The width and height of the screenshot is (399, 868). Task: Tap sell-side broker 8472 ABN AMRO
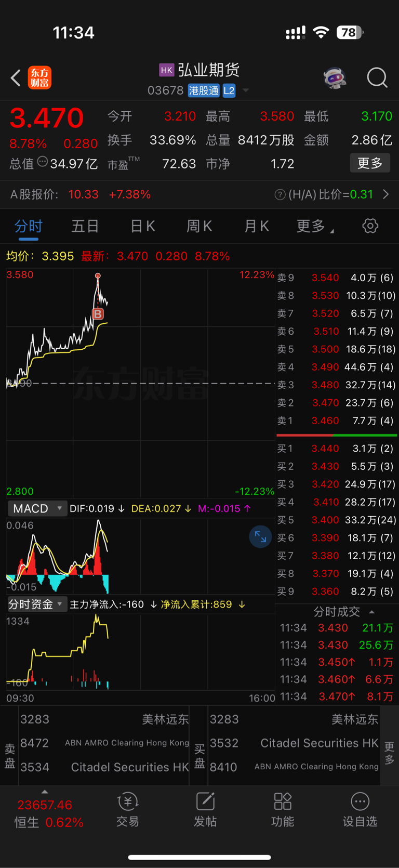pos(104,743)
